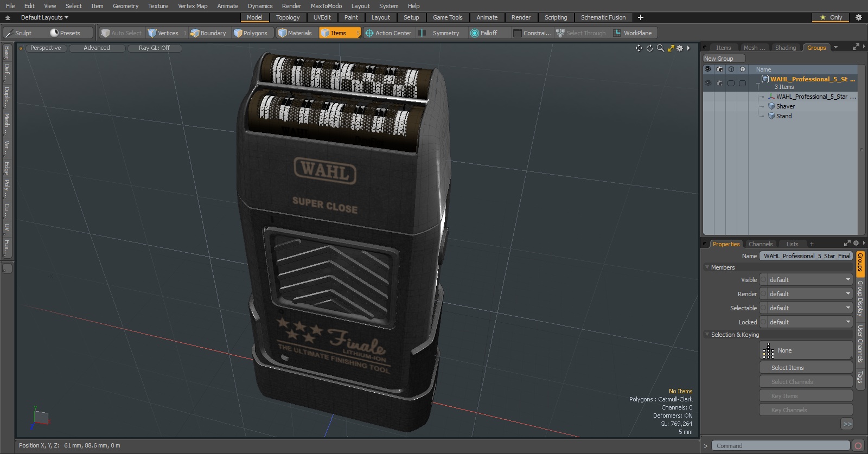Edit the group Name field
This screenshot has width=868, height=454.
pos(806,256)
